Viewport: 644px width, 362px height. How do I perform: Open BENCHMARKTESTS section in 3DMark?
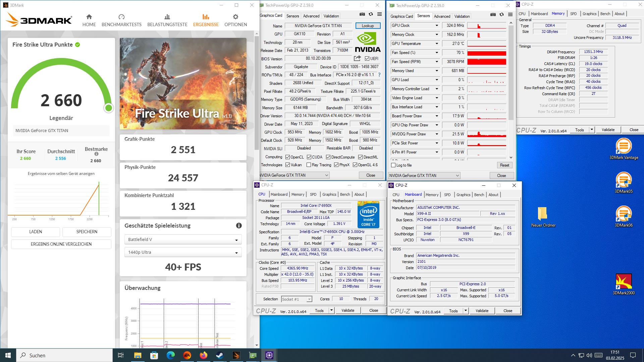[121, 20]
